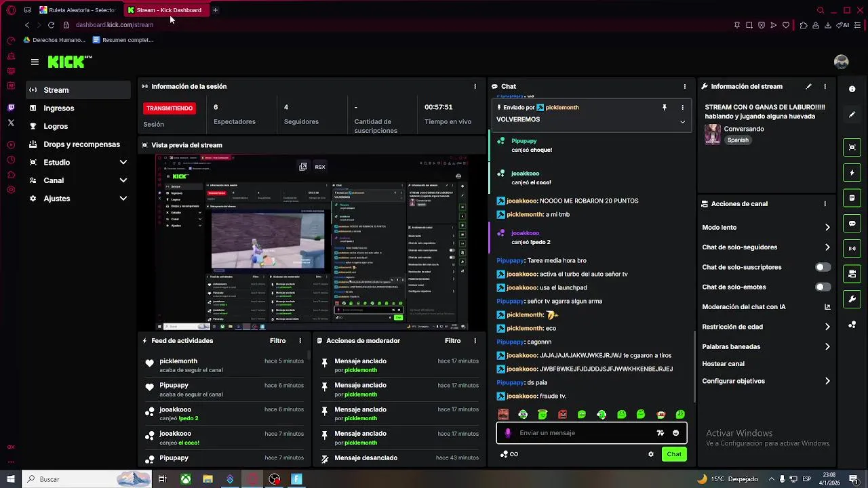Toggle the document panel rail icon
868x488 pixels.
[x=852, y=198]
